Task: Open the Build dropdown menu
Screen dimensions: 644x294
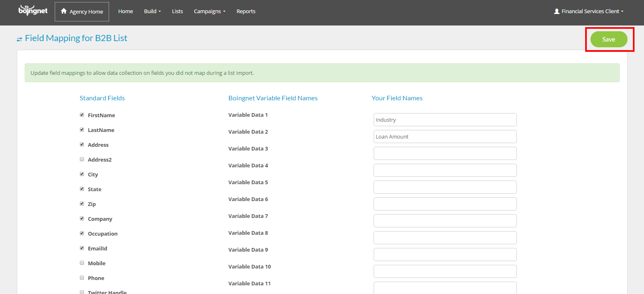Action: click(x=152, y=12)
